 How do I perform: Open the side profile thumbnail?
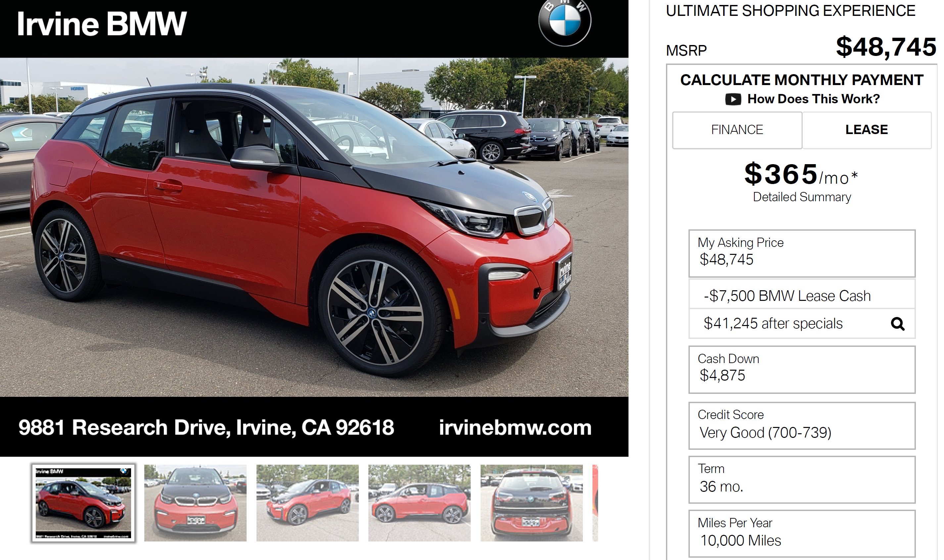click(x=419, y=503)
